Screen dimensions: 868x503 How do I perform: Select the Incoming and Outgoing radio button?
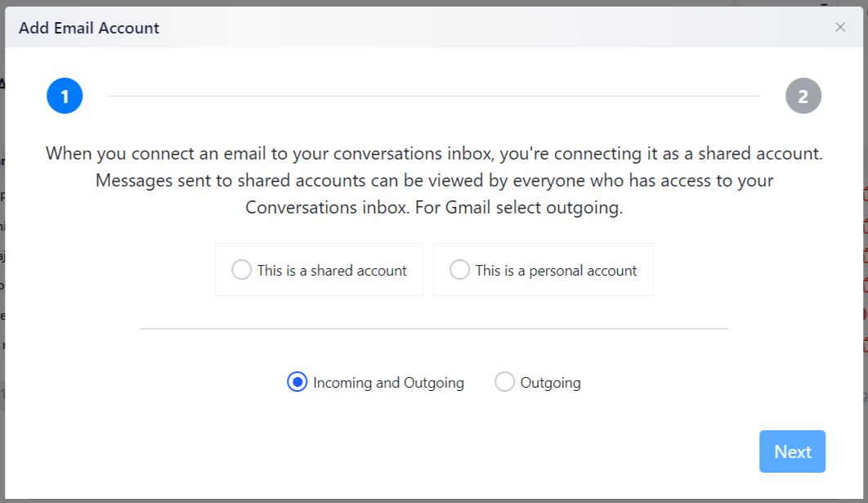coord(298,382)
